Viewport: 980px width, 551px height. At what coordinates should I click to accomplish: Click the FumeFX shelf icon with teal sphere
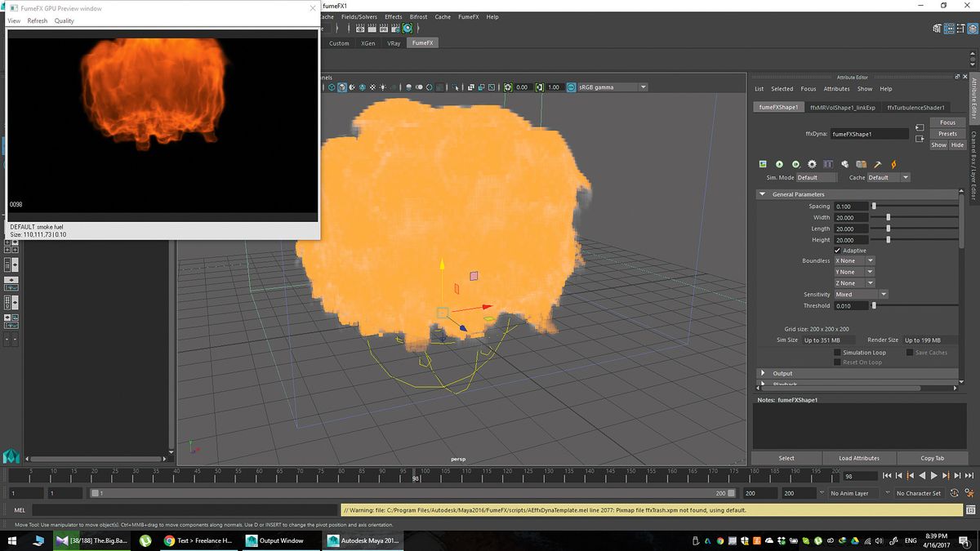[408, 29]
